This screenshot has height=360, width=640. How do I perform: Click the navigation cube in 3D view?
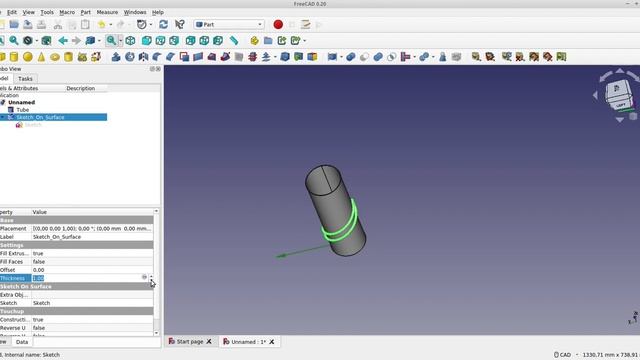click(618, 95)
